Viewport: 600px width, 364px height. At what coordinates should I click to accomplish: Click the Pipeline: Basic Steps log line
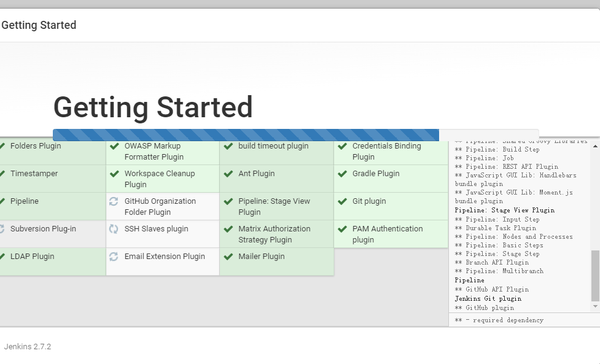(499, 245)
